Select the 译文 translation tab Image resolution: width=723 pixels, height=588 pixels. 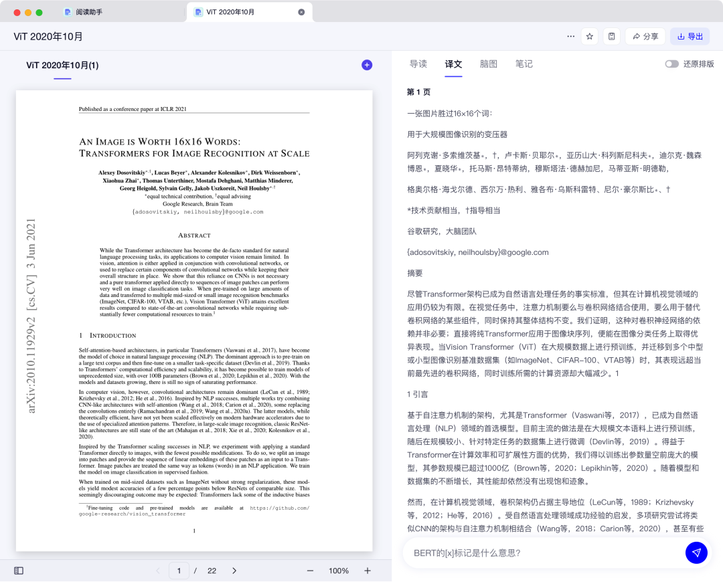(453, 64)
